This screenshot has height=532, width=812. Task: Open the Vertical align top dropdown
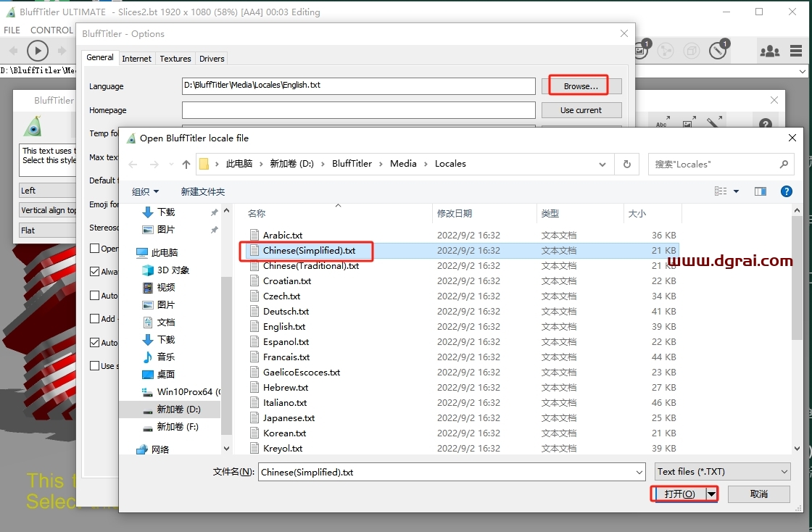tap(48, 210)
